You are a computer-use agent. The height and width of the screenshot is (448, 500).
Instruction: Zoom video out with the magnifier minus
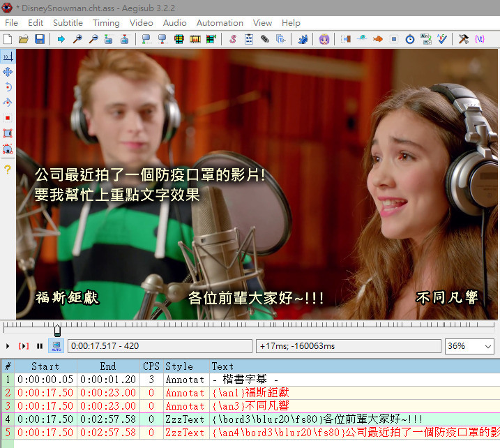click(93, 39)
